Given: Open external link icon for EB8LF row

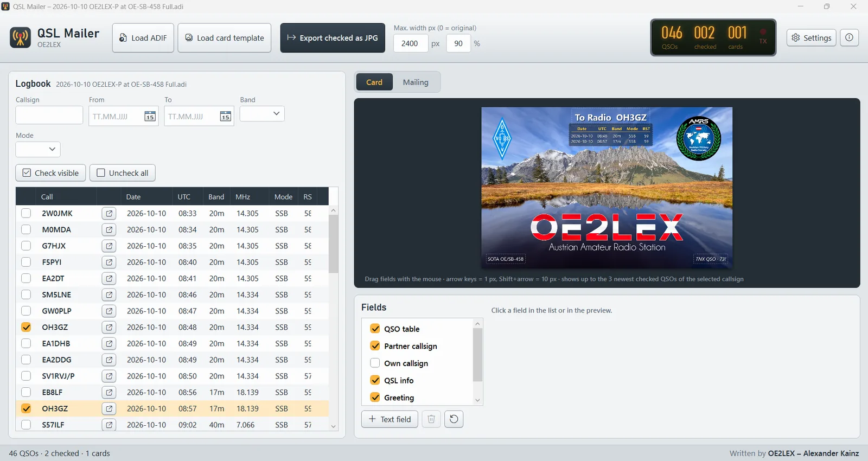Looking at the screenshot, I should click(109, 393).
